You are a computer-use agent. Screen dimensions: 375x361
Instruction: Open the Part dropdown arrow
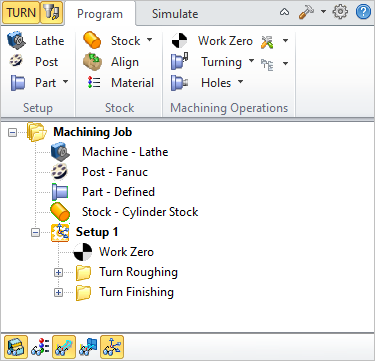pos(65,82)
